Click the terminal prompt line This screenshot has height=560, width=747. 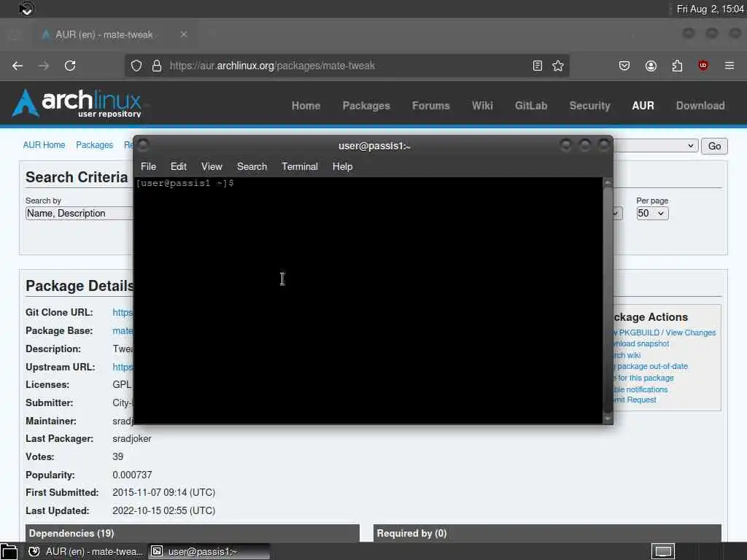[185, 183]
